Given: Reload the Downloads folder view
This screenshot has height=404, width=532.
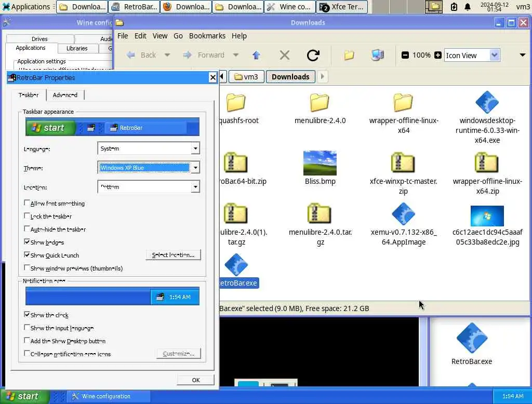Looking at the screenshot, I should (313, 55).
